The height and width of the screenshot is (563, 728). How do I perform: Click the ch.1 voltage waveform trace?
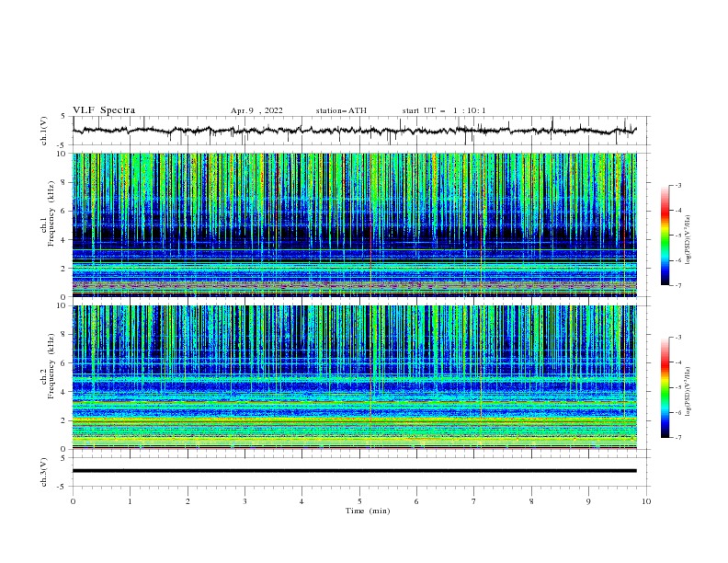pyautogui.click(x=354, y=131)
